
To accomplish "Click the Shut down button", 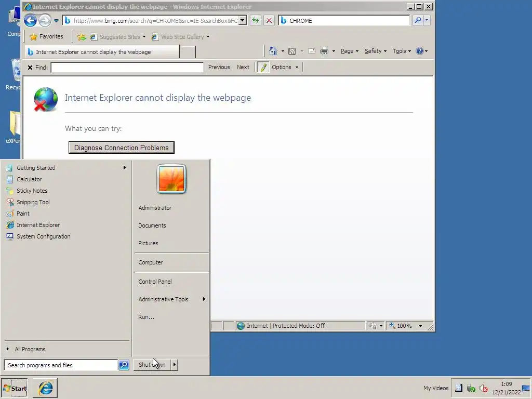I will pos(152,365).
